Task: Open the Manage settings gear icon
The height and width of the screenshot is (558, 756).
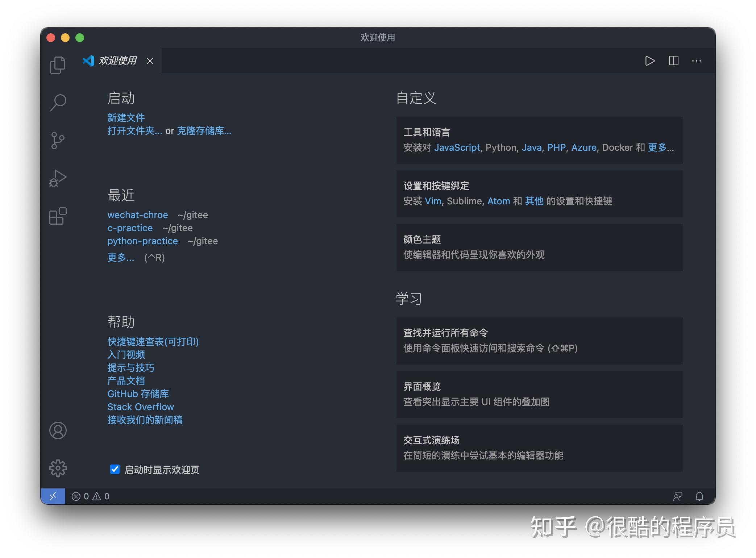Action: pos(58,468)
